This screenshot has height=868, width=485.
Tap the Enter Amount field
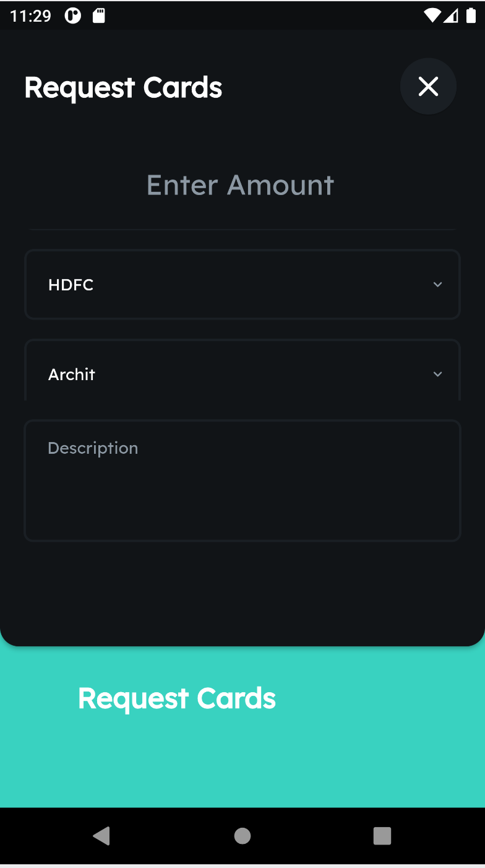tap(241, 185)
